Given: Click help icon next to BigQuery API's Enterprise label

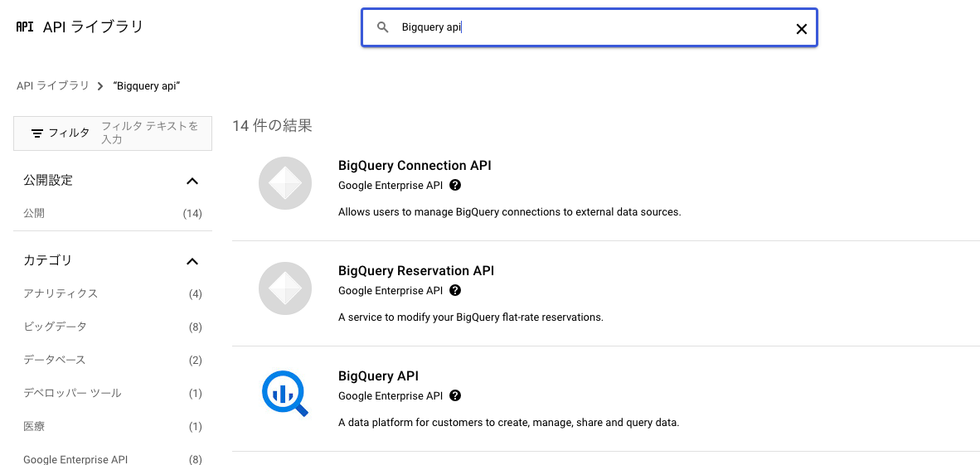Looking at the screenshot, I should coord(456,395).
